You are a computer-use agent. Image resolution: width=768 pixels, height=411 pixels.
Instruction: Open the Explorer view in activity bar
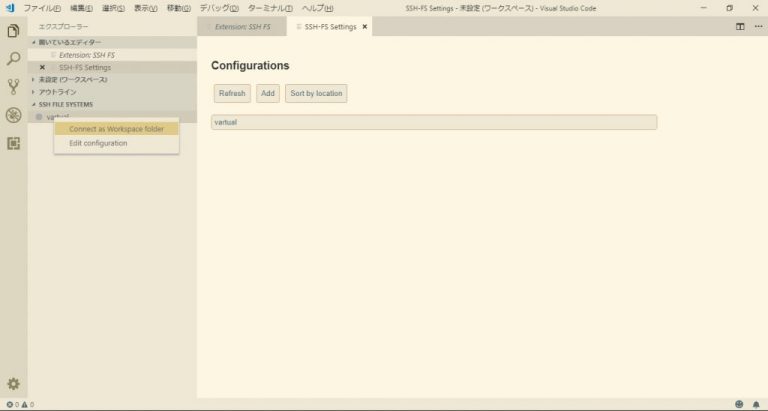coord(13,31)
